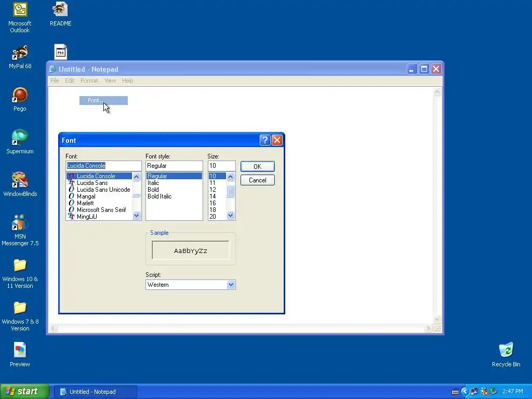Viewport: 532px width, 399px height.
Task: Select Microsoft Sans Serif font
Action: (x=101, y=210)
